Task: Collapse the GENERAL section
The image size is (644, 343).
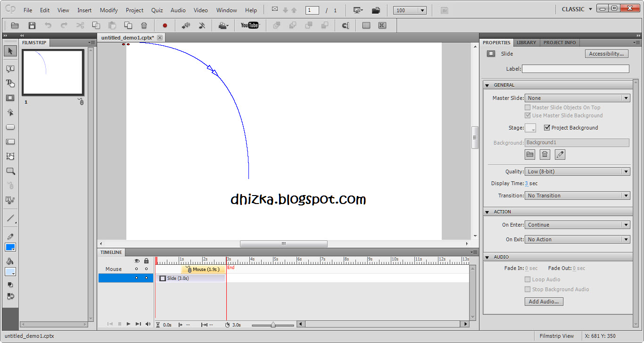Action: coord(487,85)
